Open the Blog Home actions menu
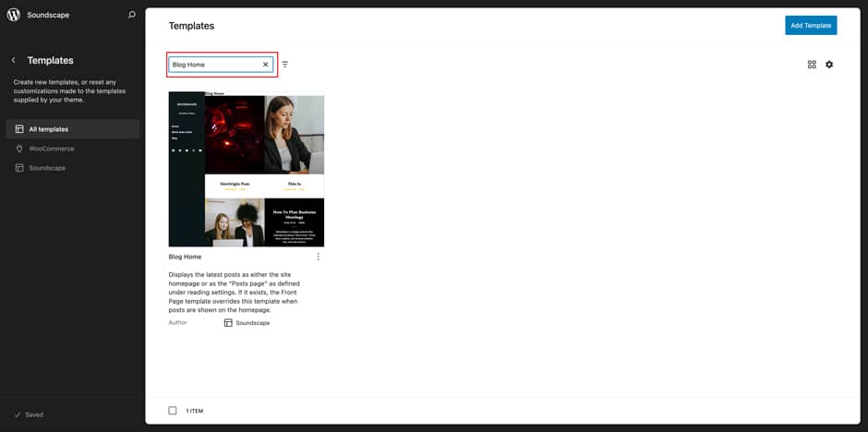Image resolution: width=868 pixels, height=432 pixels. pyautogui.click(x=319, y=257)
